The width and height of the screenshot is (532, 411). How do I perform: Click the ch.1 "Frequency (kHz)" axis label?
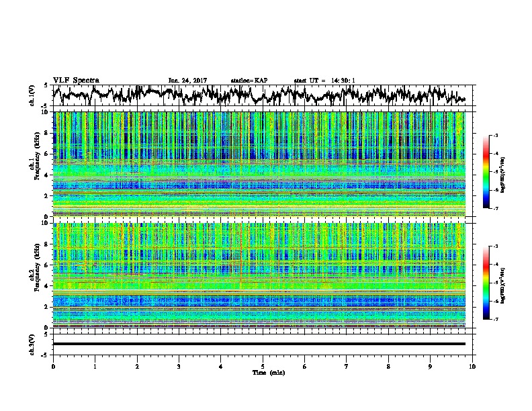point(38,156)
